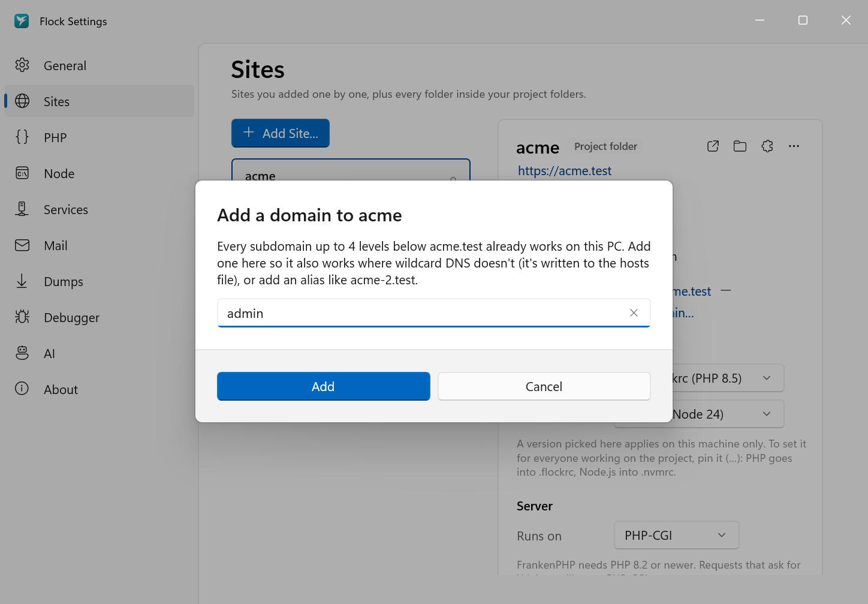The height and width of the screenshot is (604, 868).
Task: Click the Flock Settings window title text
Action: 73,22
